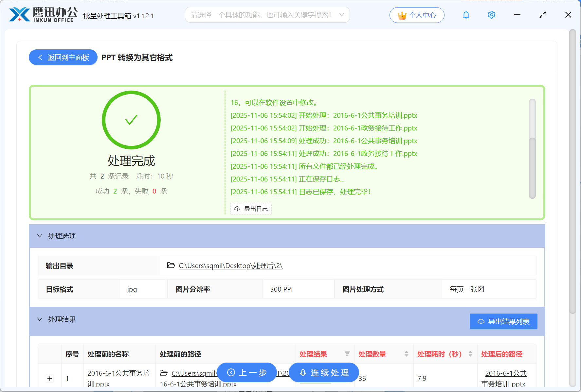Open the 个人中心 menu

417,15
